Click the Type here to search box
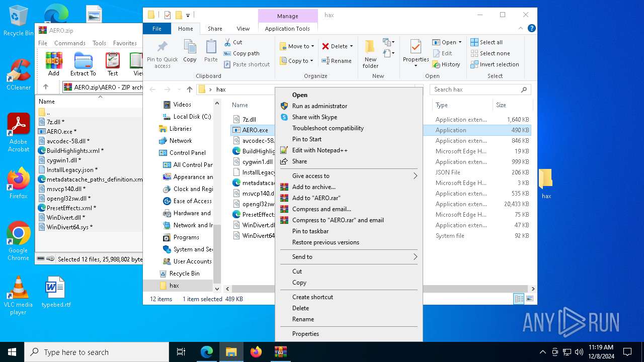 (97, 352)
